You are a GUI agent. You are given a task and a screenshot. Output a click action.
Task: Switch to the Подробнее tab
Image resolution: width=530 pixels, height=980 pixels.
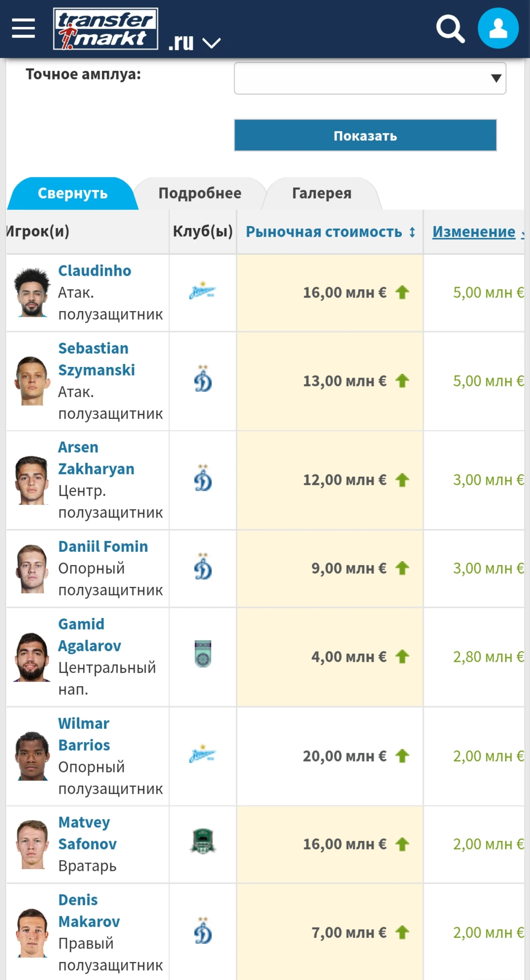tap(200, 193)
